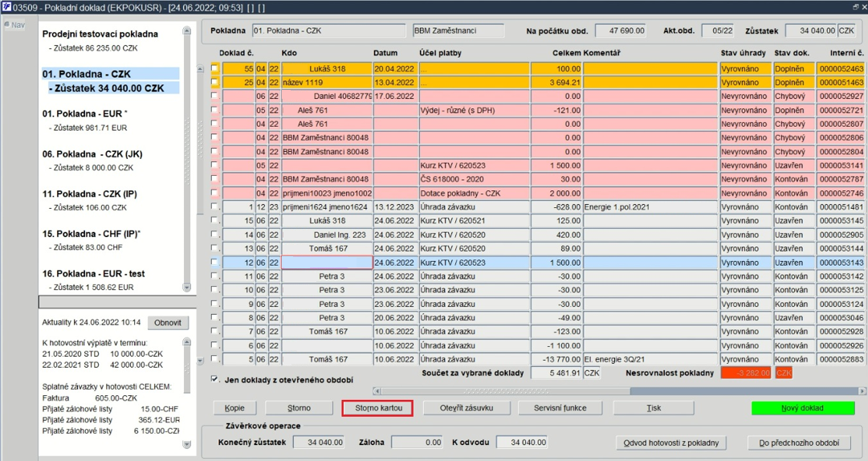Click the Nav panel icon
Screen dimensions: 868x461
tap(7, 25)
